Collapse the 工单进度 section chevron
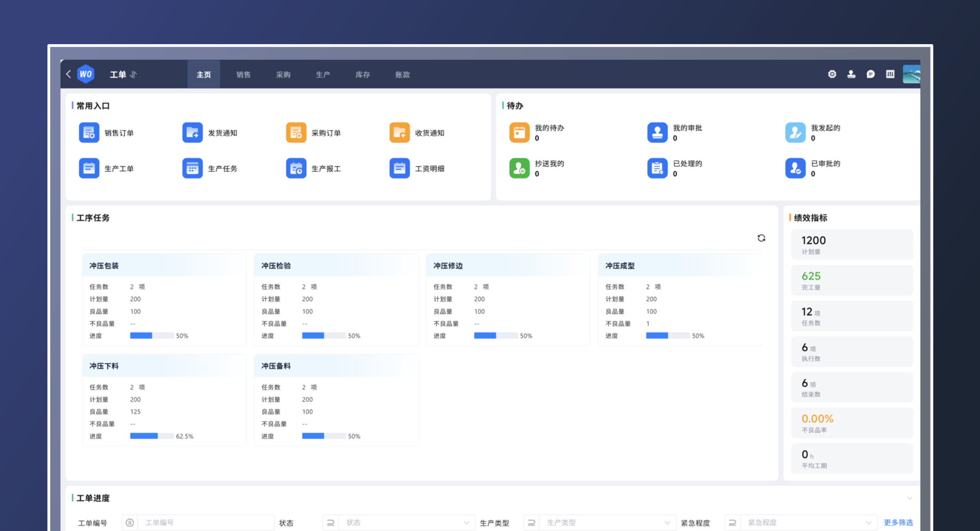 click(909, 498)
